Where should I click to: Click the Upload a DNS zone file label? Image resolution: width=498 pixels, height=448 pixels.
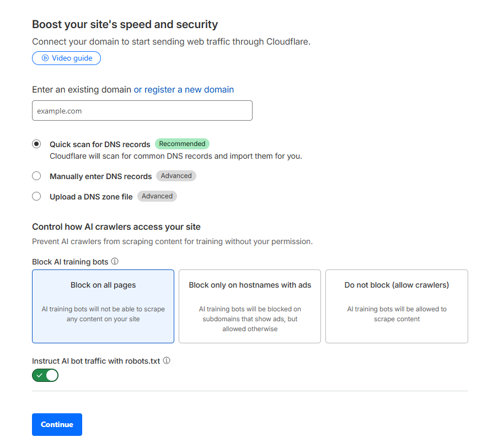click(x=91, y=197)
